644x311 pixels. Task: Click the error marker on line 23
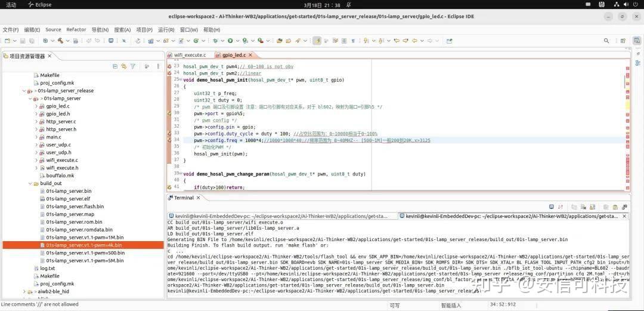[169, 66]
